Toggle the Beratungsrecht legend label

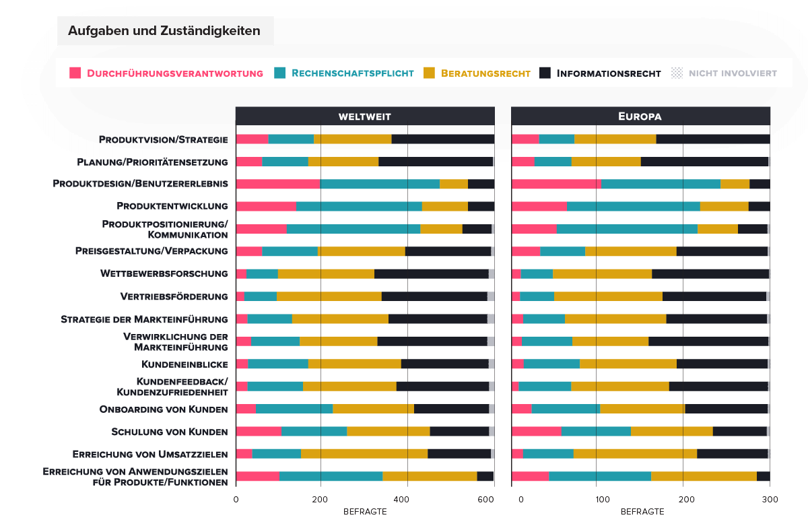[485, 73]
